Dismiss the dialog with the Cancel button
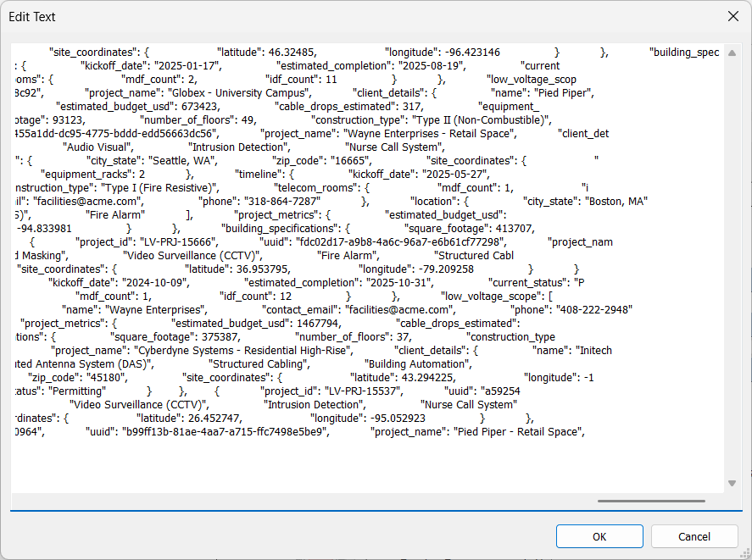The height and width of the screenshot is (560, 752). tap(694, 536)
